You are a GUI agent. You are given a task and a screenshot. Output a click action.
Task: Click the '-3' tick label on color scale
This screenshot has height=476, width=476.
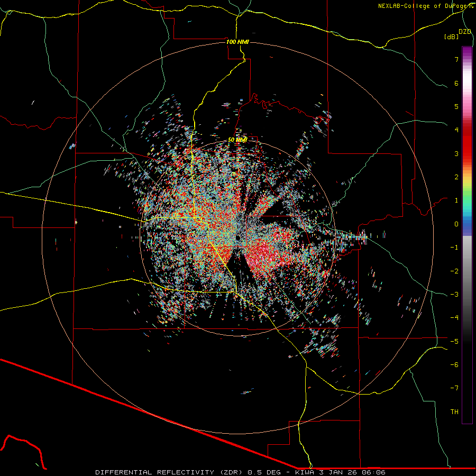pos(454,295)
